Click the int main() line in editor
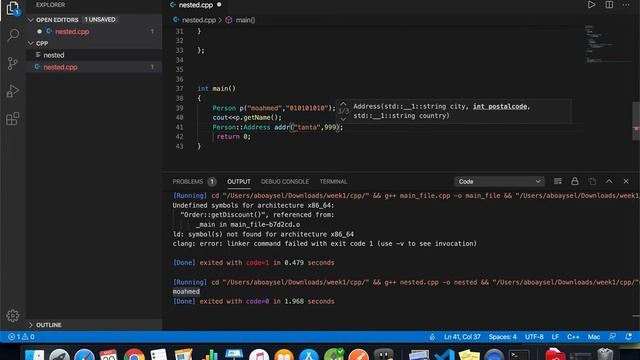640x360 pixels. coord(216,89)
